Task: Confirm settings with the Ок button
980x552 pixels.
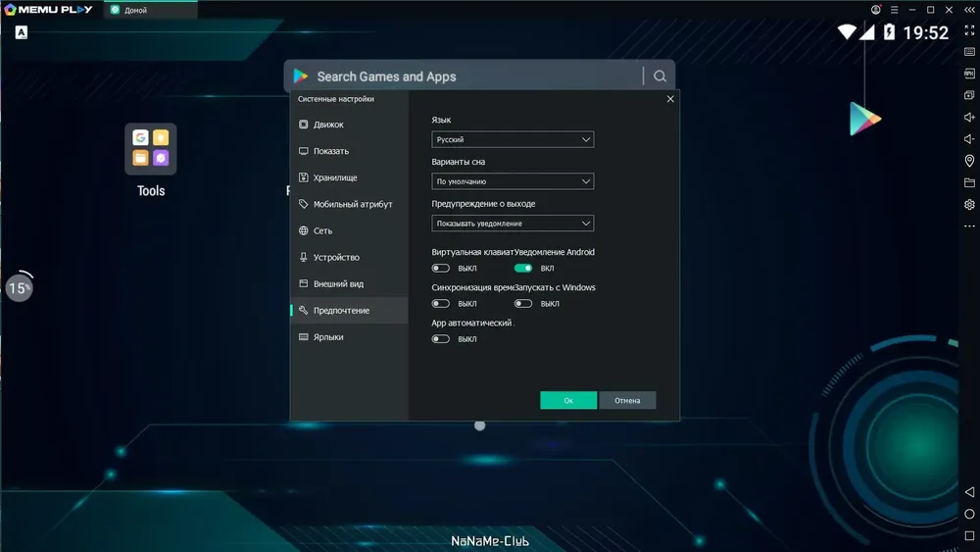Action: click(568, 400)
